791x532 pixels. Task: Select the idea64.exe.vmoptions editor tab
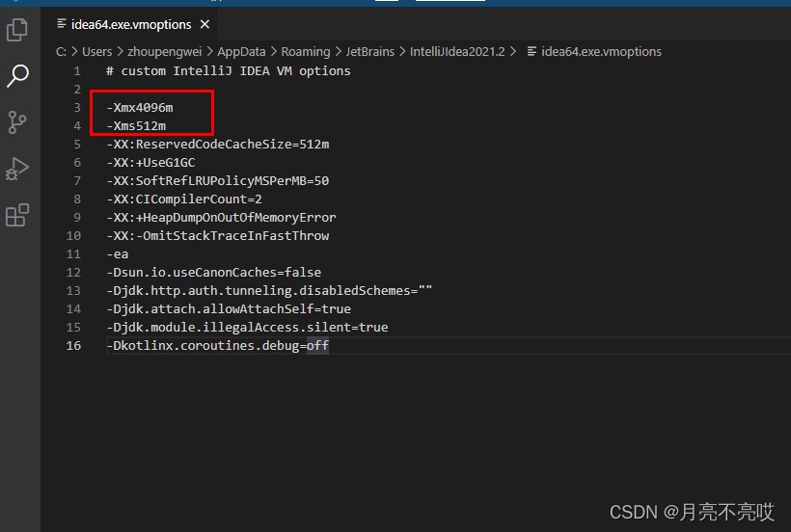(x=131, y=24)
